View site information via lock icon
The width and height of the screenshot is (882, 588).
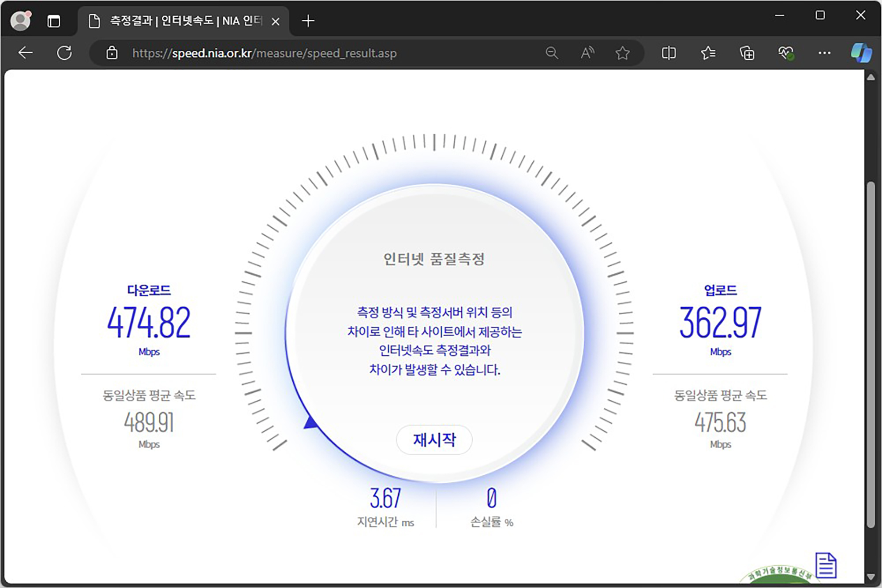click(112, 53)
